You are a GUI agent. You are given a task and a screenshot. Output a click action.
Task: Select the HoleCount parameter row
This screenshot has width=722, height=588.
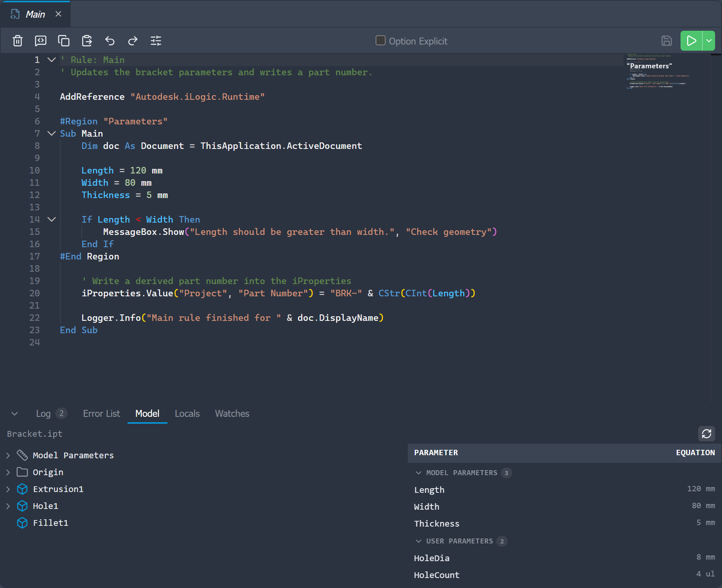pyautogui.click(x=565, y=575)
